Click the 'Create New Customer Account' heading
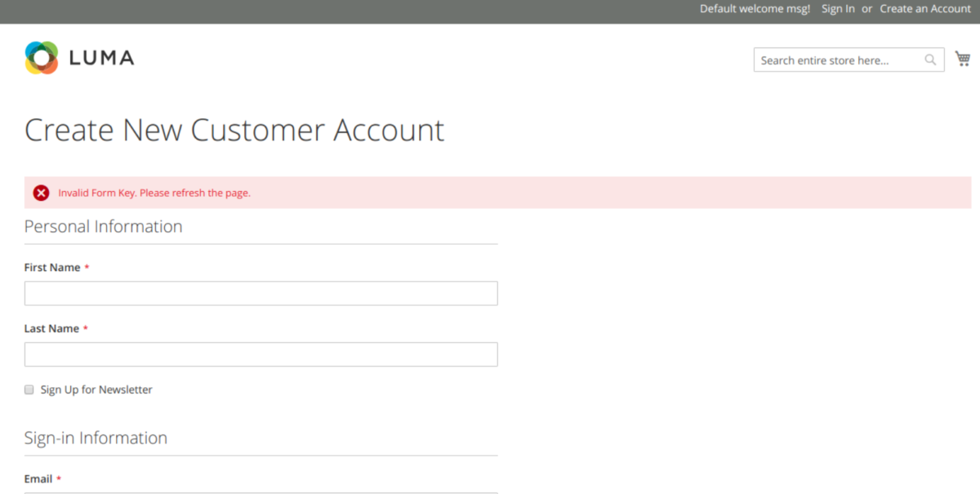This screenshot has width=980, height=494. tap(234, 130)
